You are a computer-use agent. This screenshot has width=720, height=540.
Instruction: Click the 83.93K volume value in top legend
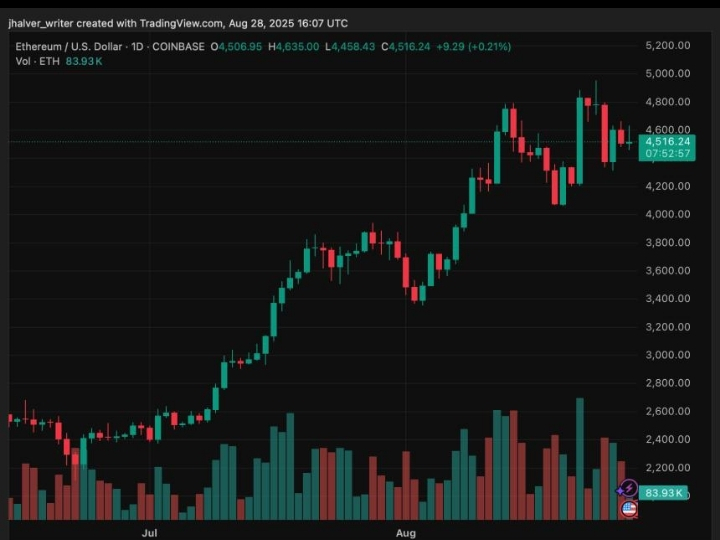(x=84, y=61)
